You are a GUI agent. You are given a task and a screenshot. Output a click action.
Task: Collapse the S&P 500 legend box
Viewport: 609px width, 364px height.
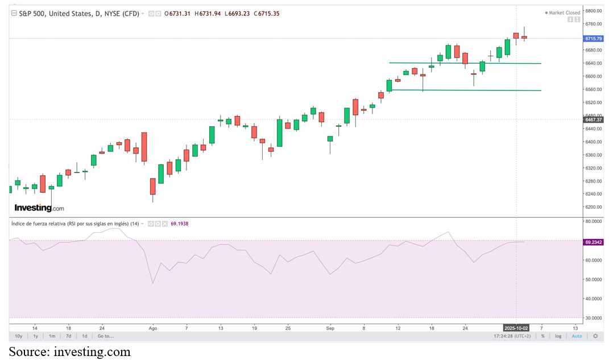point(14,14)
